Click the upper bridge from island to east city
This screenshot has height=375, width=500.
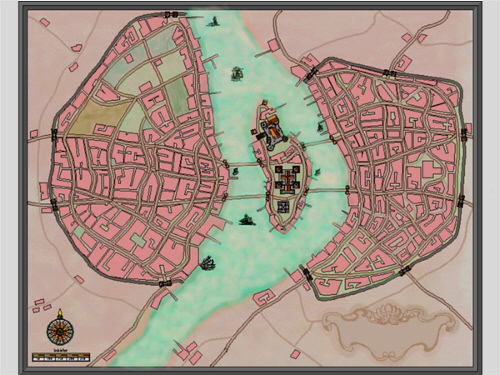318,144
